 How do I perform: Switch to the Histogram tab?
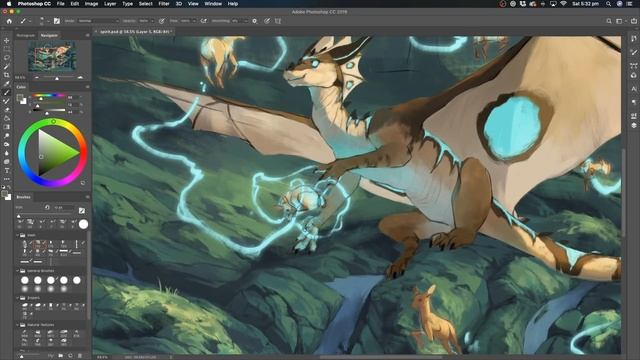(26, 36)
